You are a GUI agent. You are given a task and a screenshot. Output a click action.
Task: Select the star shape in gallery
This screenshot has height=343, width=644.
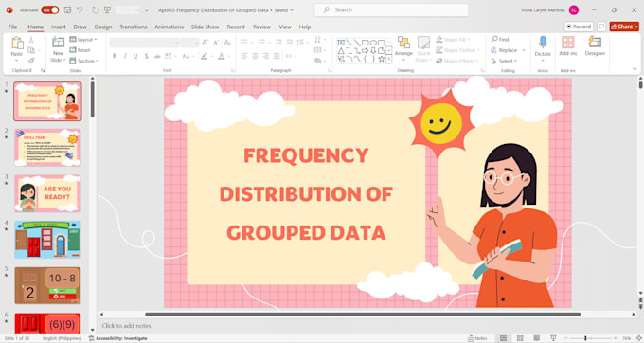[381, 59]
